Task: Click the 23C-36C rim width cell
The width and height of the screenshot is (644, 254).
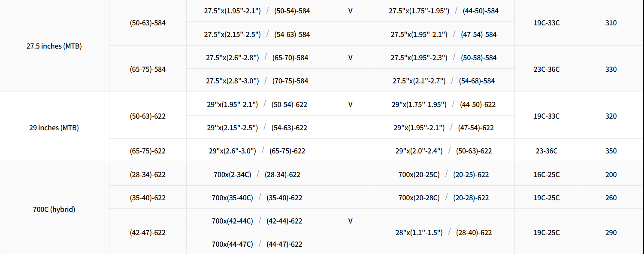Action: tap(547, 69)
